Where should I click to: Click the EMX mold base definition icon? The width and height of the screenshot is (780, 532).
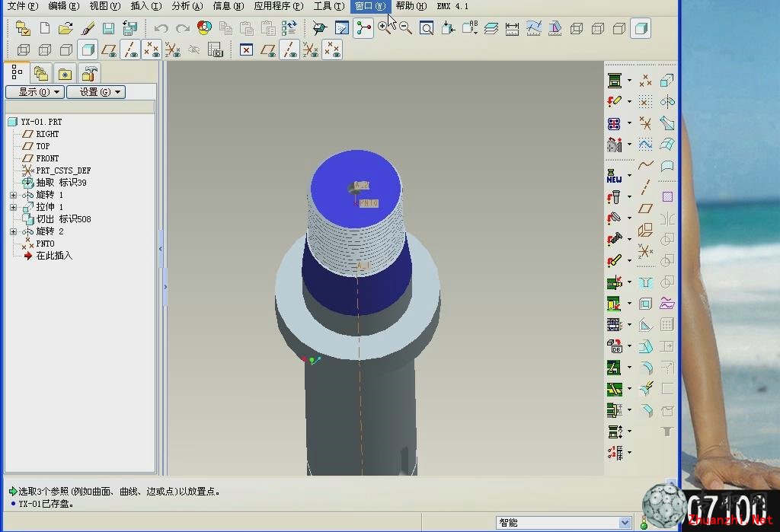coord(615,80)
